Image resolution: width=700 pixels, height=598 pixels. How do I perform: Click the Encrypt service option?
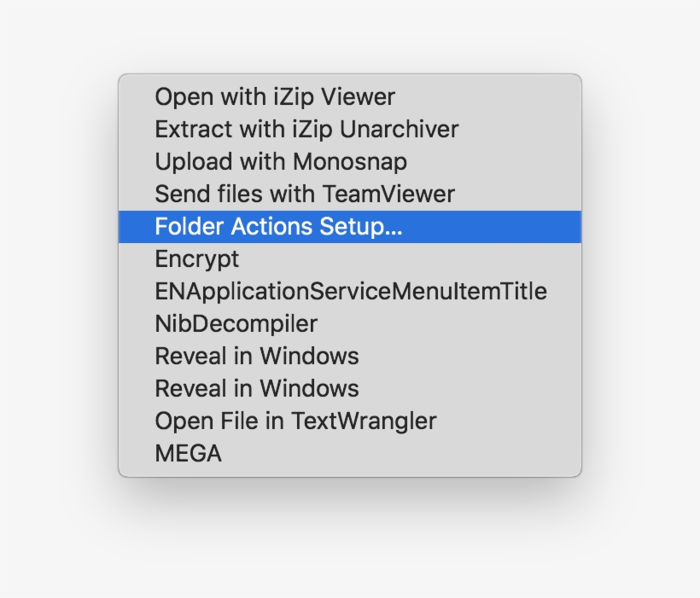pyautogui.click(x=195, y=258)
